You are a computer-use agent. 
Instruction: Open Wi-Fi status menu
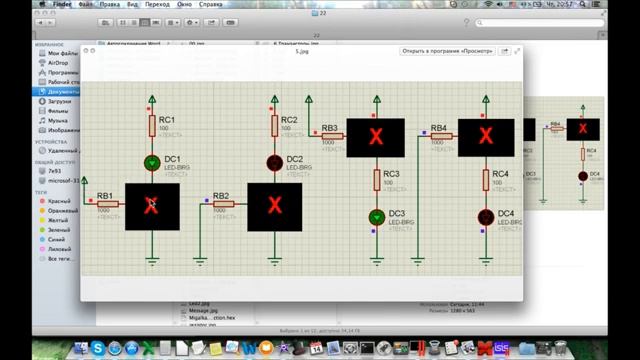point(488,4)
